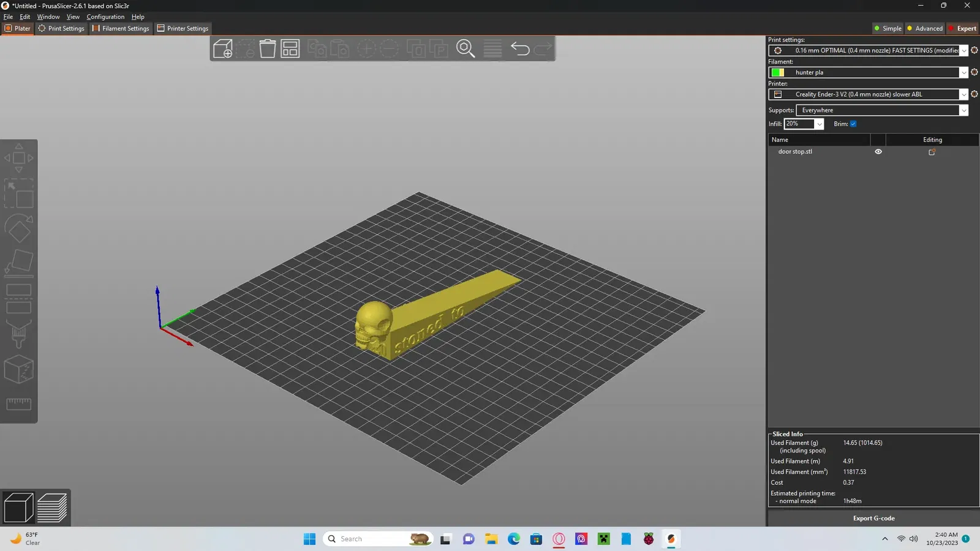Select the Place on face tool
The height and width of the screenshot is (551, 980).
coord(19,263)
